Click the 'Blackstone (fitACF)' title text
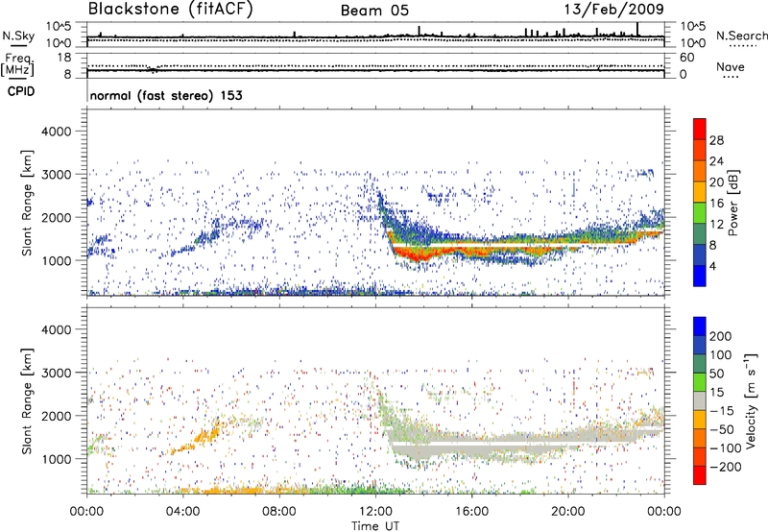The height and width of the screenshot is (532, 768). pos(171,10)
